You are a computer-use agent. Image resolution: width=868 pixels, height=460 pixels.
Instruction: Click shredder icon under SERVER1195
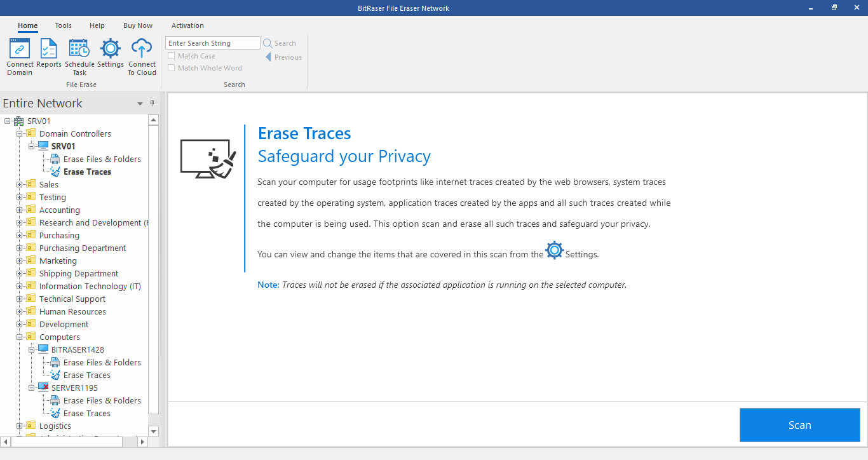click(55, 400)
